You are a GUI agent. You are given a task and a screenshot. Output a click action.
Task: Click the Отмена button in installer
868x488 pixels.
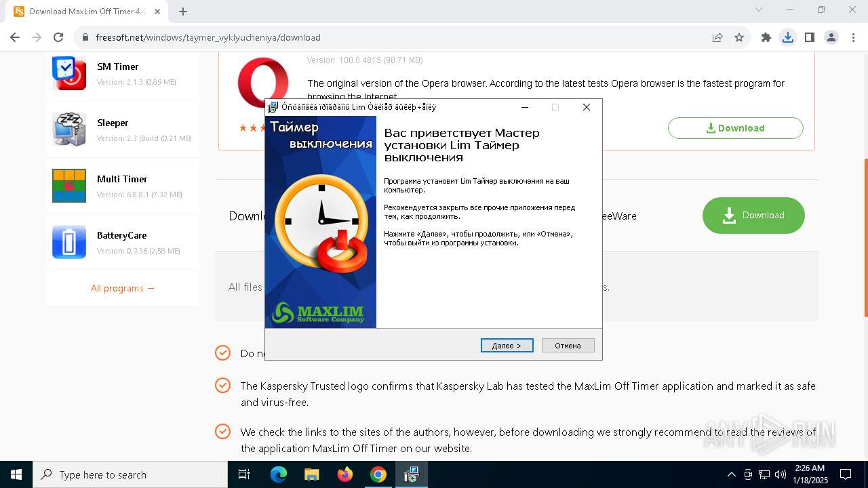(x=568, y=346)
